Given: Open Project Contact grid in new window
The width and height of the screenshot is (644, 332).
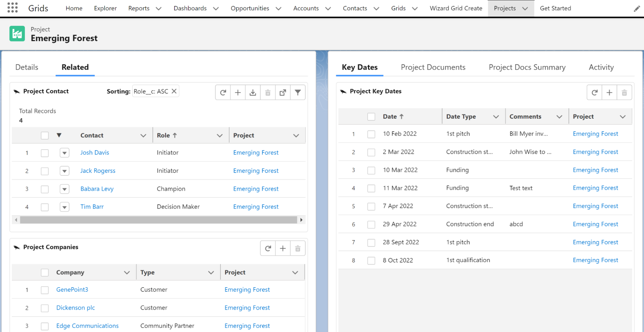Looking at the screenshot, I should (x=283, y=93).
